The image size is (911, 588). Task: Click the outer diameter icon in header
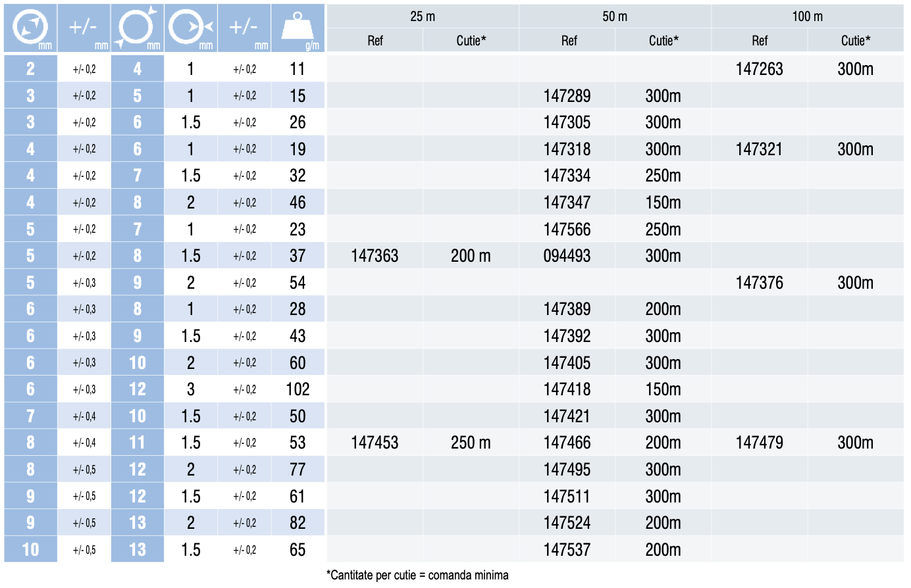[x=137, y=28]
